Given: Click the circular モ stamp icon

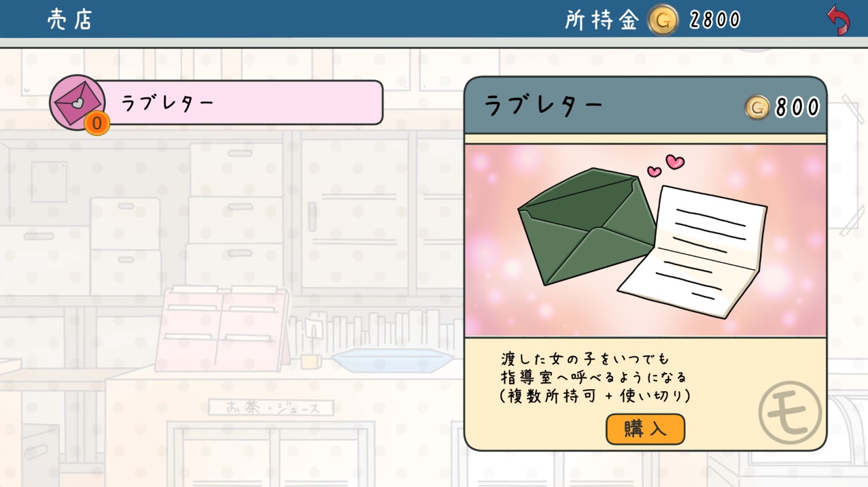Looking at the screenshot, I should (790, 413).
